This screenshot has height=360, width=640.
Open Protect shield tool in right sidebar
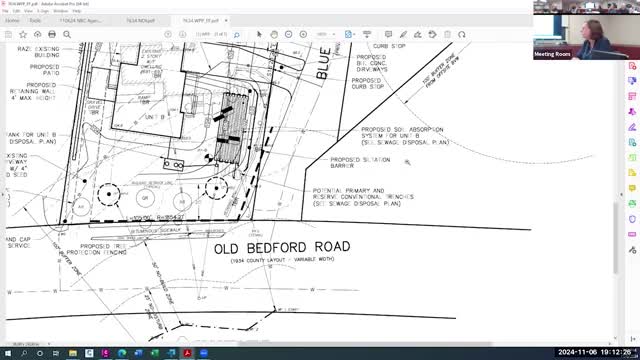[632, 219]
